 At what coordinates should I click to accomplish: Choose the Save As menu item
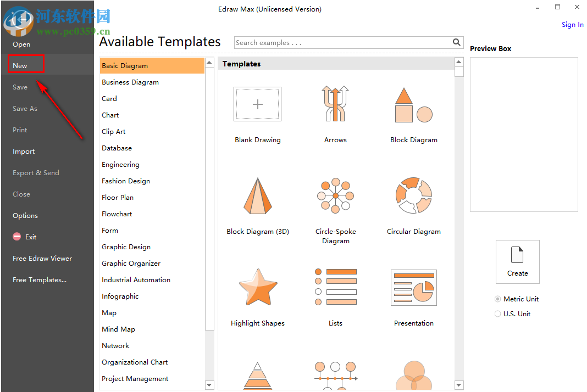click(x=25, y=109)
